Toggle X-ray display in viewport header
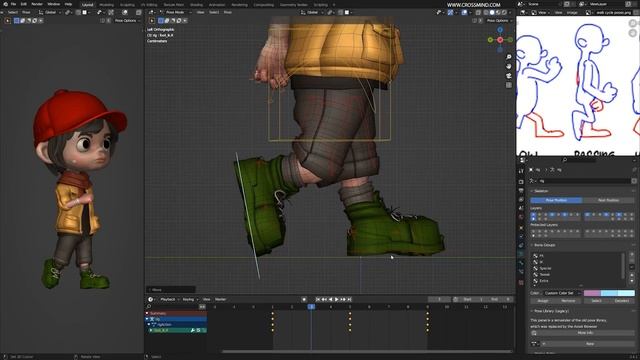640x360 pixels. [x=478, y=13]
